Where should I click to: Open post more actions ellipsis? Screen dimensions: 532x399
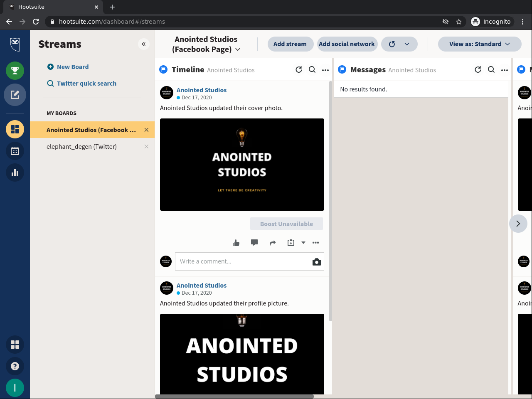point(316,243)
